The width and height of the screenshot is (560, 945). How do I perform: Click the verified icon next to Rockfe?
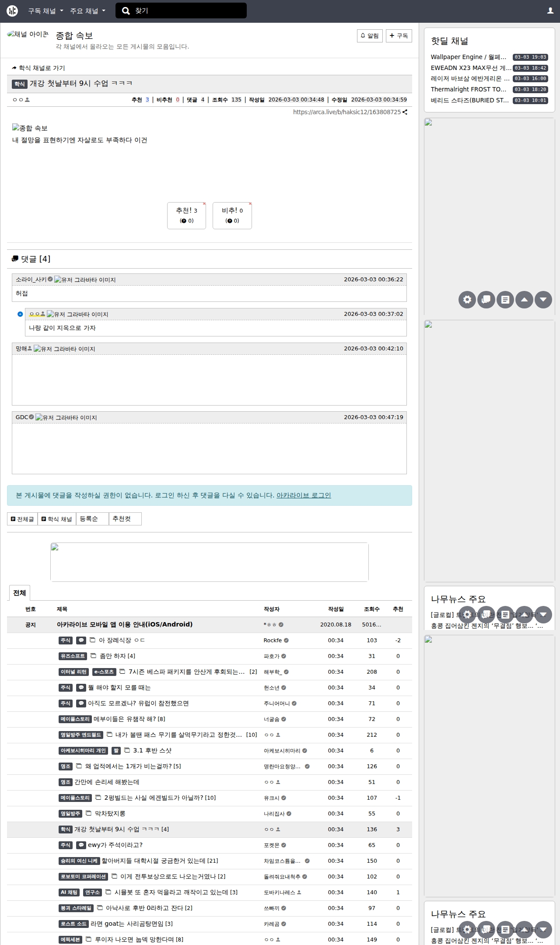click(286, 640)
